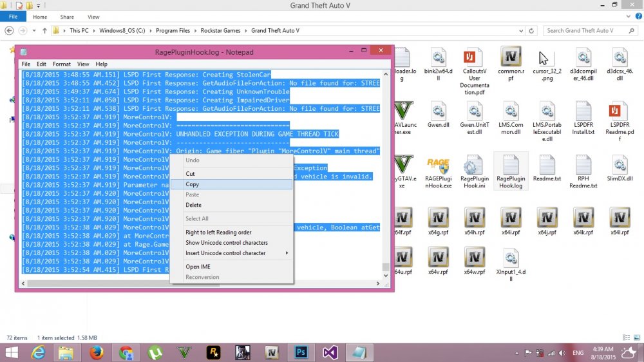This screenshot has width=644, height=362.
Task: Launch Firefox from taskbar
Action: (x=97, y=353)
